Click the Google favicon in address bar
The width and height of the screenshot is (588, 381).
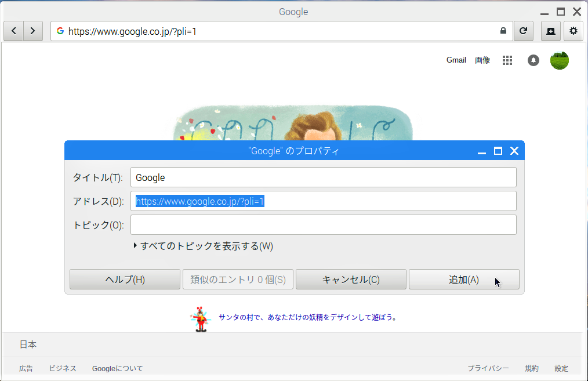pos(60,31)
